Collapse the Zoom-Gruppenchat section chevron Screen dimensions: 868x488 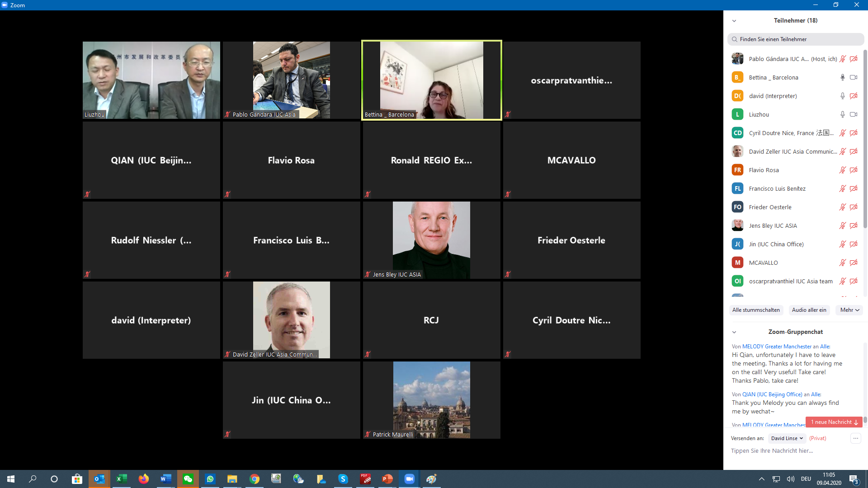click(734, 332)
